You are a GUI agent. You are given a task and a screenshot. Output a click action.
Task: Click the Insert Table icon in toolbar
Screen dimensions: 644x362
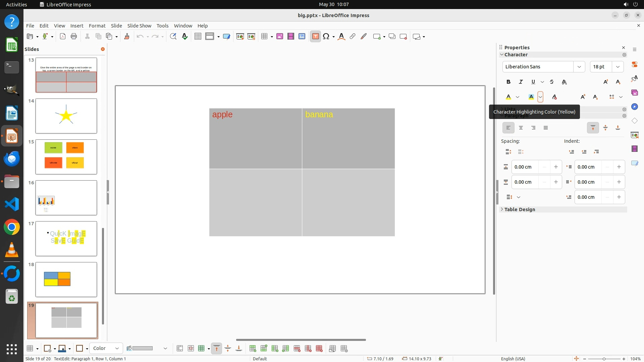pos(264,37)
